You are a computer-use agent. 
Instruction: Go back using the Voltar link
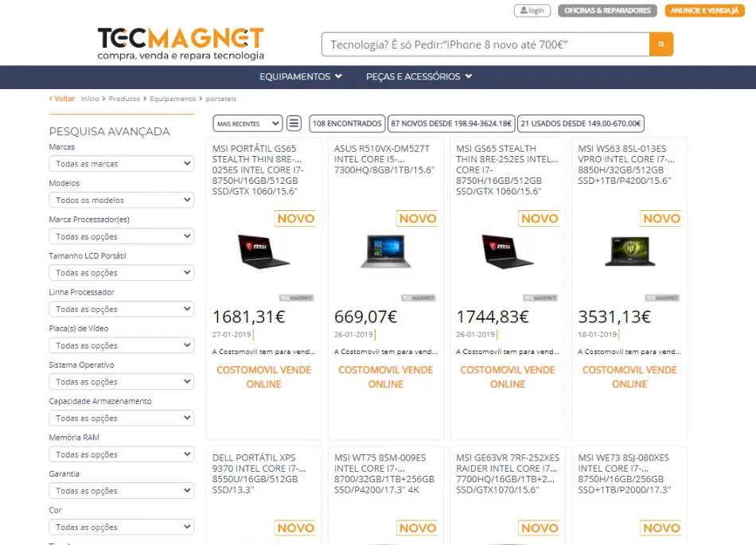pyautogui.click(x=62, y=99)
